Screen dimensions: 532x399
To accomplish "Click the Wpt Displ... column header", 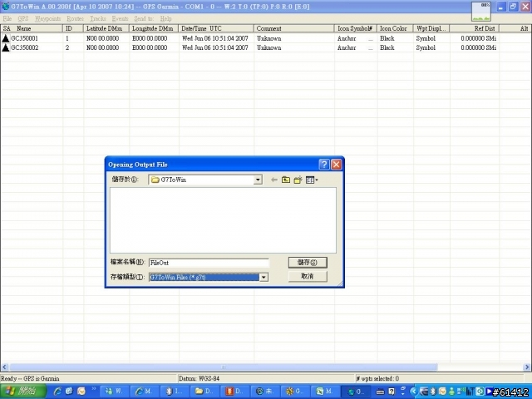I will (x=431, y=28).
